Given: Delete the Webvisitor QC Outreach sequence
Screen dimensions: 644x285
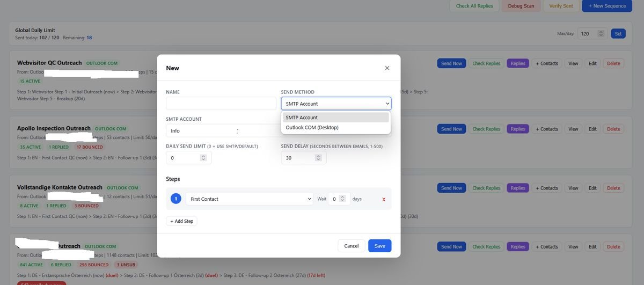Looking at the screenshot, I should tap(613, 63).
